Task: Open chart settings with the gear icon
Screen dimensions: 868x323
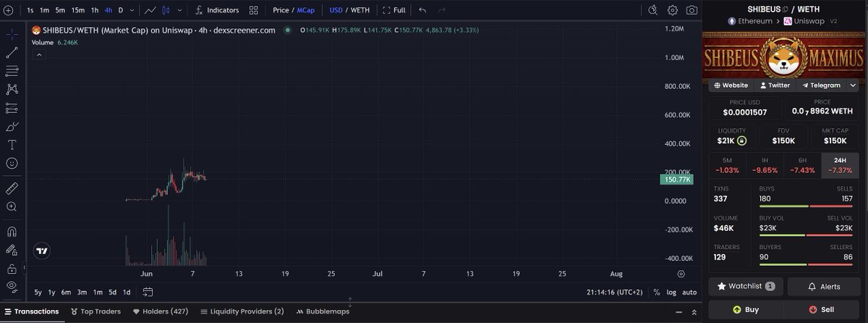Action: [673, 10]
